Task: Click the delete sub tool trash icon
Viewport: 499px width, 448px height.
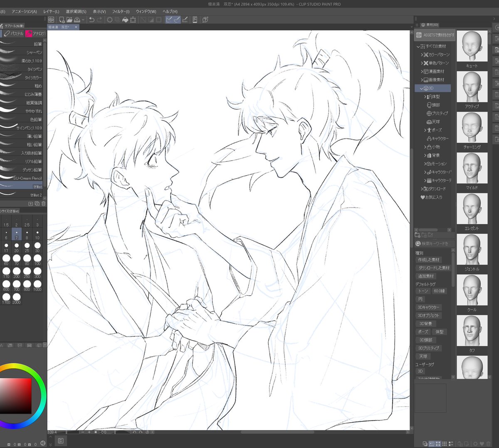Action: coord(43,203)
